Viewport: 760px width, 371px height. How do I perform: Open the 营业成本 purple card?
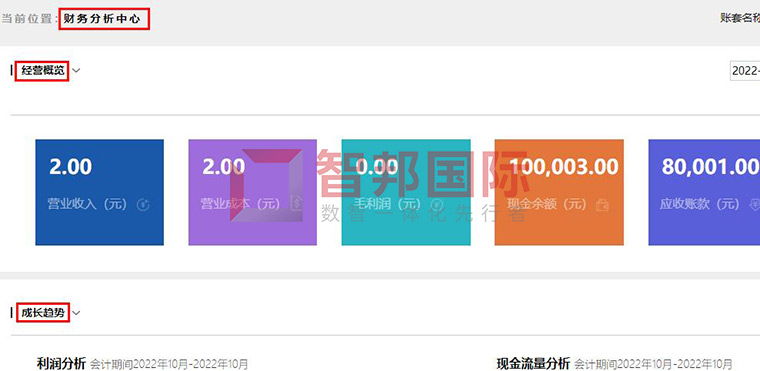pyautogui.click(x=253, y=192)
